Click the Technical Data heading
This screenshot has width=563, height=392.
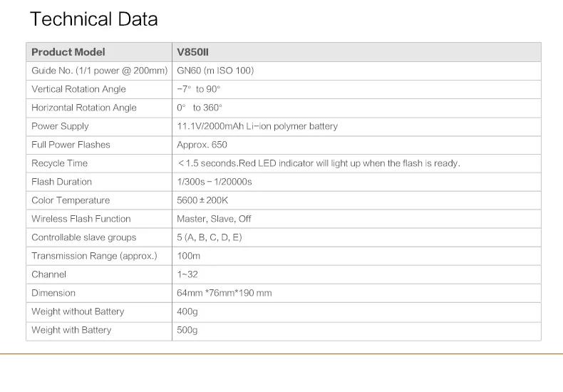[93, 19]
